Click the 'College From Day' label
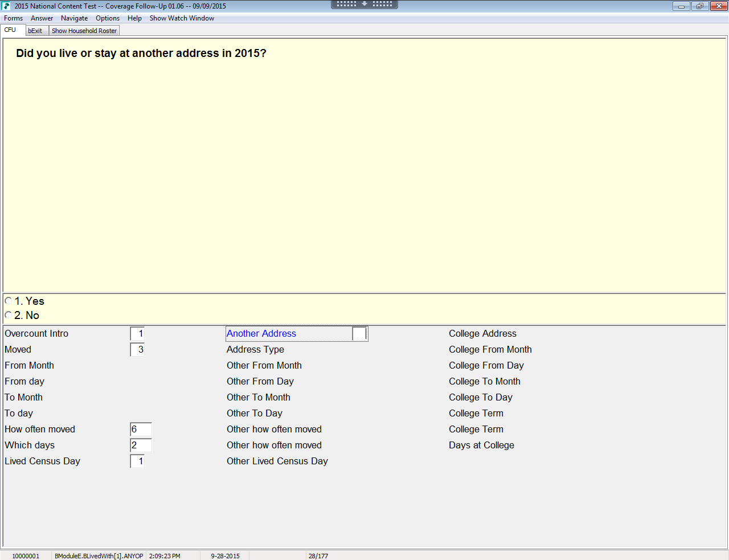The image size is (729, 560). [x=486, y=366]
